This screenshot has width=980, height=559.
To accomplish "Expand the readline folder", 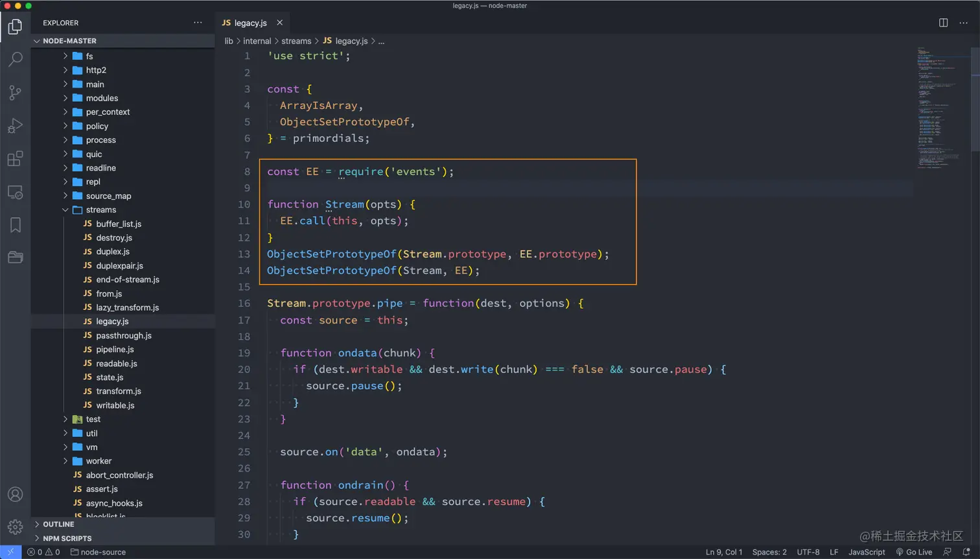I will pyautogui.click(x=123, y=168).
